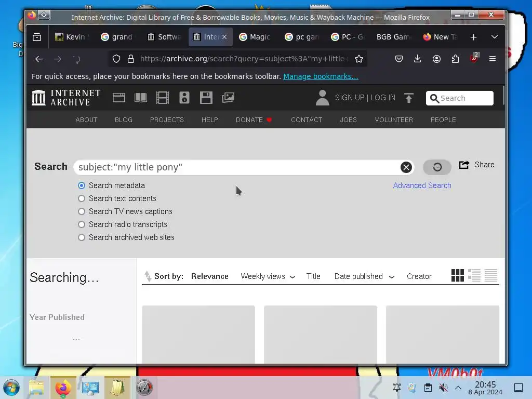Image resolution: width=532 pixels, height=399 pixels.
Task: Click the tracking protection shield icon
Action: (x=116, y=59)
